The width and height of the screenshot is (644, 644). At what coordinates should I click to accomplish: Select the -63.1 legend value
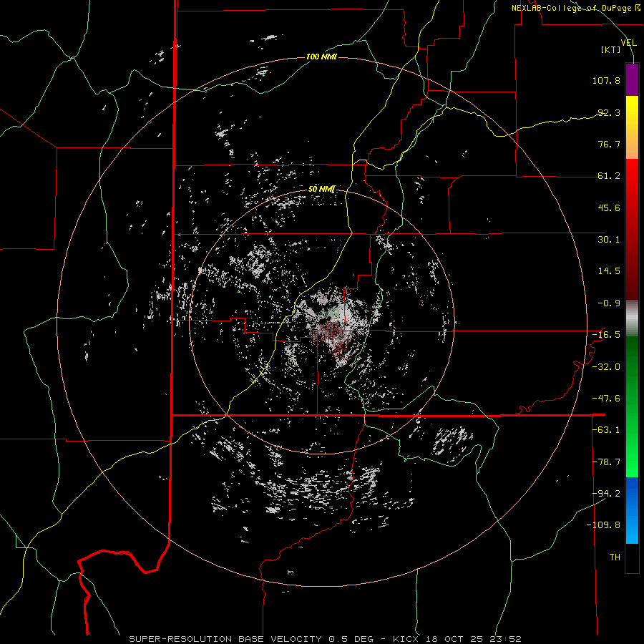606,430
